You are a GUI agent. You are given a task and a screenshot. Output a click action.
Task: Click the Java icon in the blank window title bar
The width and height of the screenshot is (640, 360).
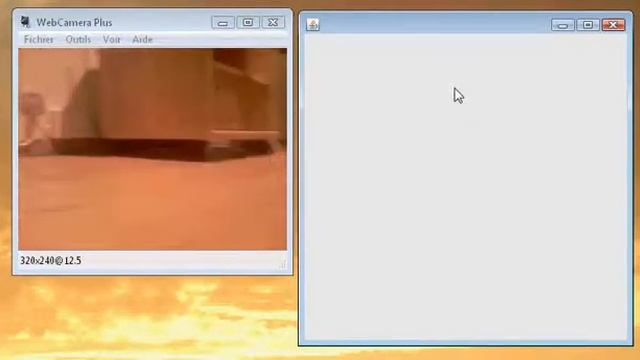[313, 24]
